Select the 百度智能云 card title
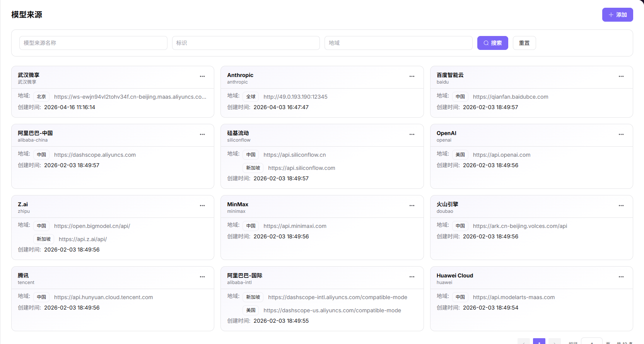This screenshot has width=644, height=344. click(x=450, y=75)
